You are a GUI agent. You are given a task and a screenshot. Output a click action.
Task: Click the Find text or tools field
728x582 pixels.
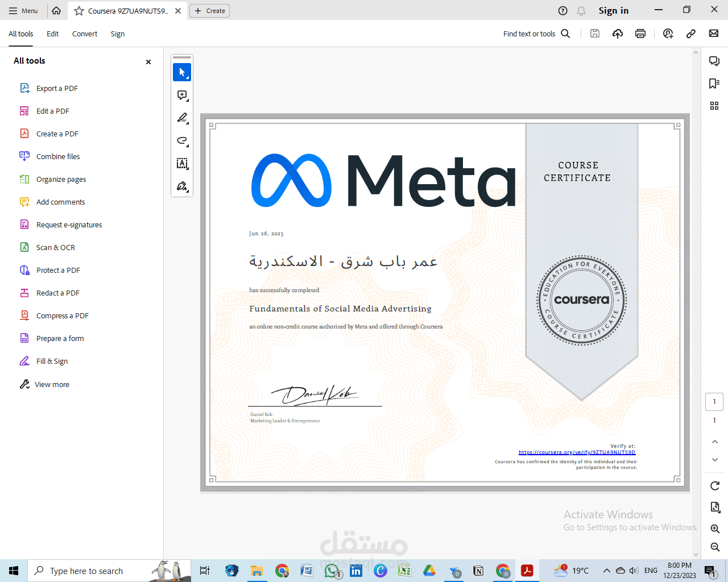click(x=529, y=34)
